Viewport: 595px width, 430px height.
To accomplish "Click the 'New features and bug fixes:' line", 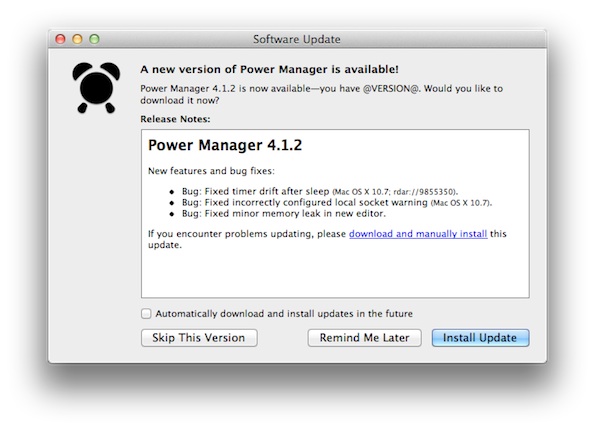I will [211, 171].
